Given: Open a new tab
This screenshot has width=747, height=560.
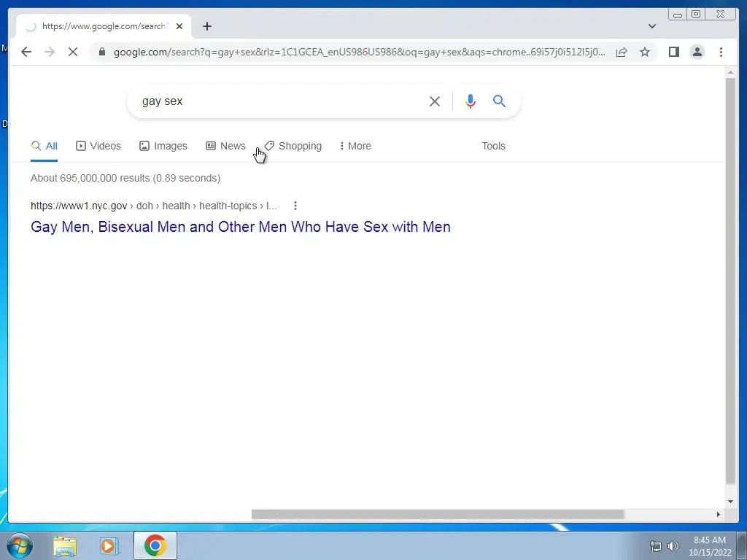Looking at the screenshot, I should [206, 26].
